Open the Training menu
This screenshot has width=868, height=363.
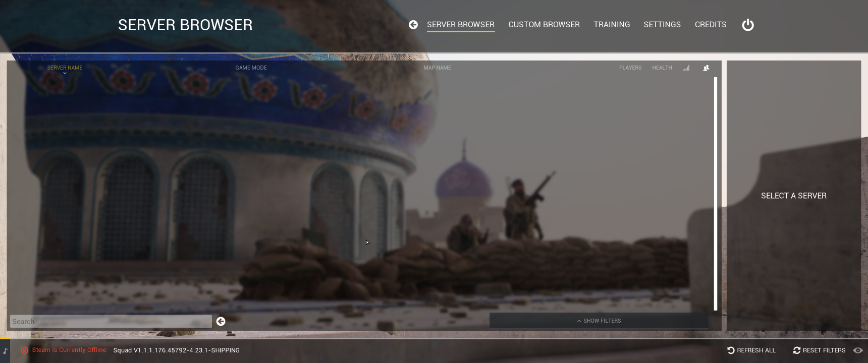pyautogui.click(x=612, y=25)
